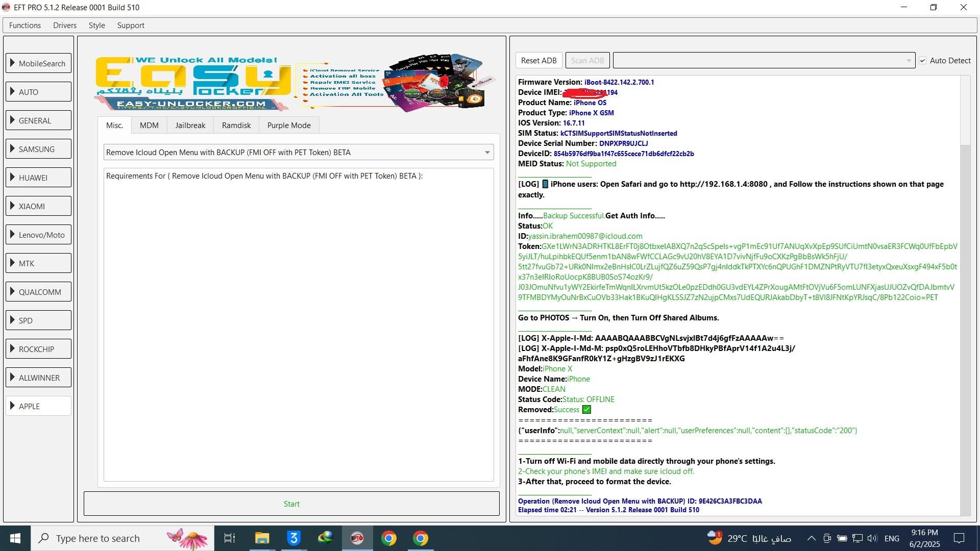
Task: Click the Firmware Version iBoot value
Action: click(619, 82)
